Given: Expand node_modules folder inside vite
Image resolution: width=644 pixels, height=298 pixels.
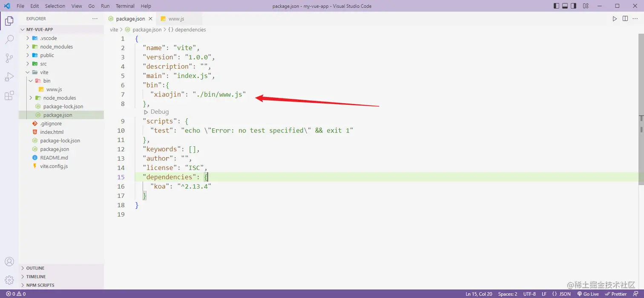Looking at the screenshot, I should (x=61, y=98).
